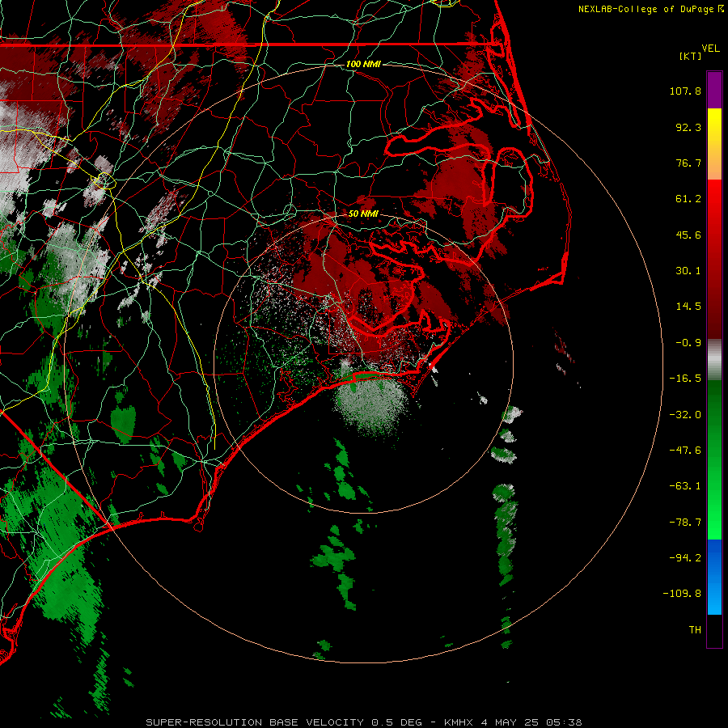Viewport: 728px width, 728px height.
Task: Click the 45.6 legend value
Action: pos(688,235)
